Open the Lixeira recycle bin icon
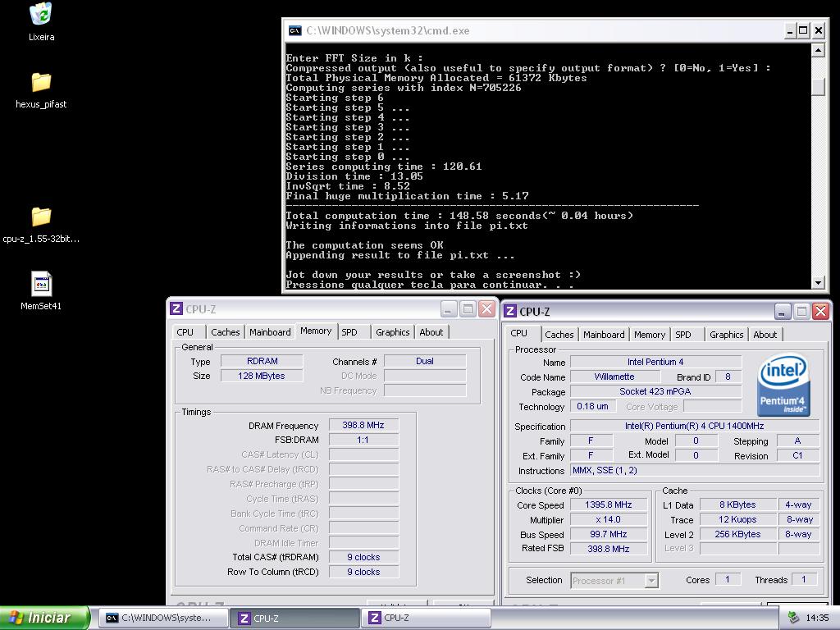Image resolution: width=840 pixels, height=630 pixels. [x=41, y=15]
